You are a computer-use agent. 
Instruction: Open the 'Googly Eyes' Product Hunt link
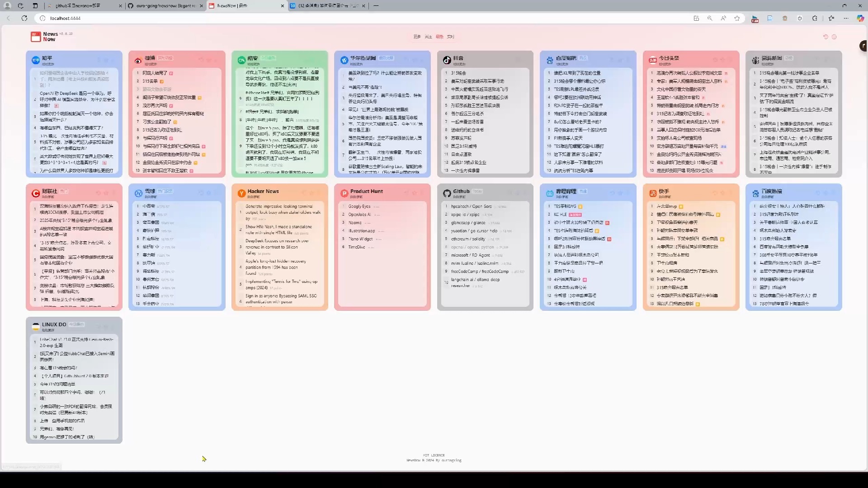(359, 206)
